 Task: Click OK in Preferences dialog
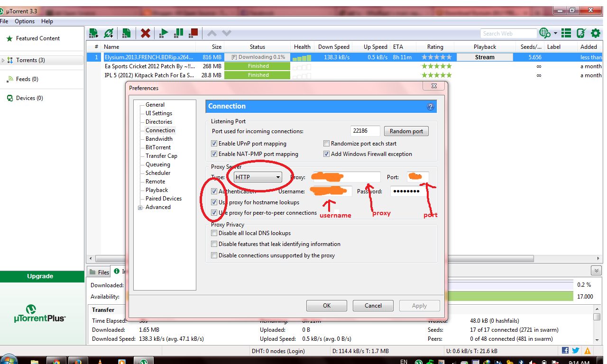click(327, 306)
